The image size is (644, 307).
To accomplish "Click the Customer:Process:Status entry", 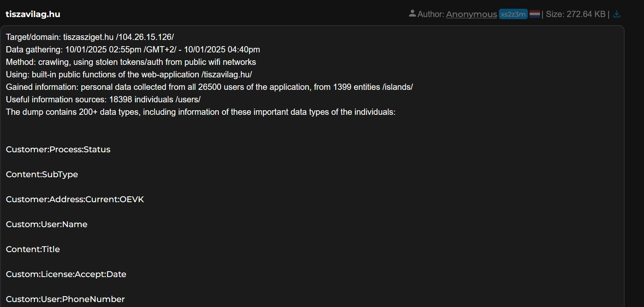I will 58,149.
